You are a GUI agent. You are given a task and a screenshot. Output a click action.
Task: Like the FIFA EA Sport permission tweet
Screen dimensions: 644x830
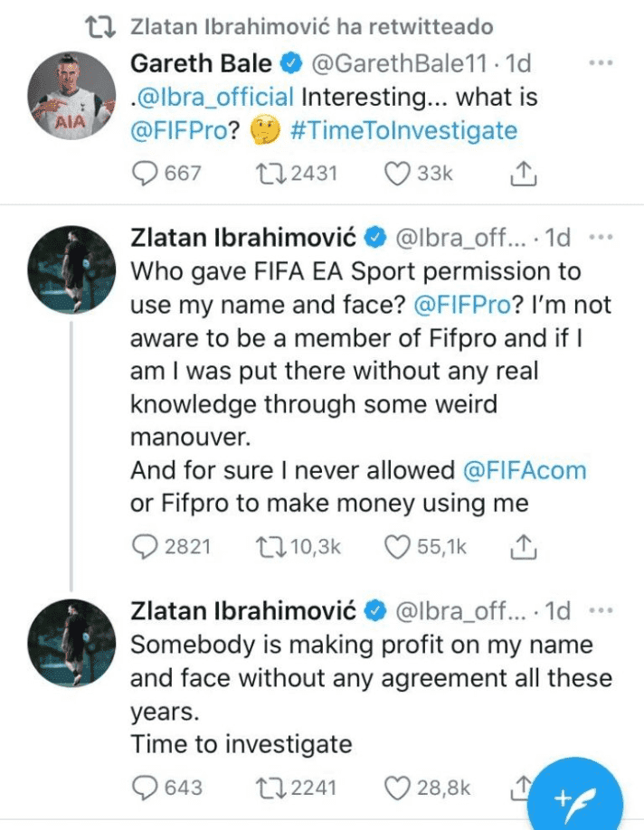[x=397, y=546]
